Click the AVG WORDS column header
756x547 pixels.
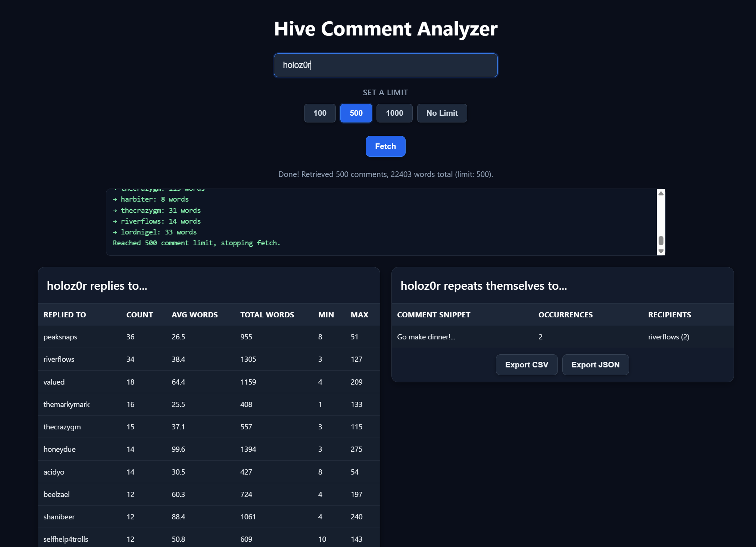pyautogui.click(x=194, y=315)
